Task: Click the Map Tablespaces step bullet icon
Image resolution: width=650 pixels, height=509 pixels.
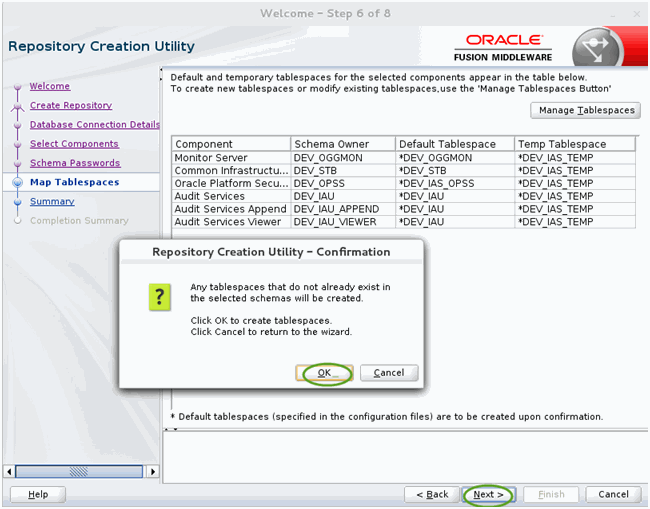Action: (17, 182)
